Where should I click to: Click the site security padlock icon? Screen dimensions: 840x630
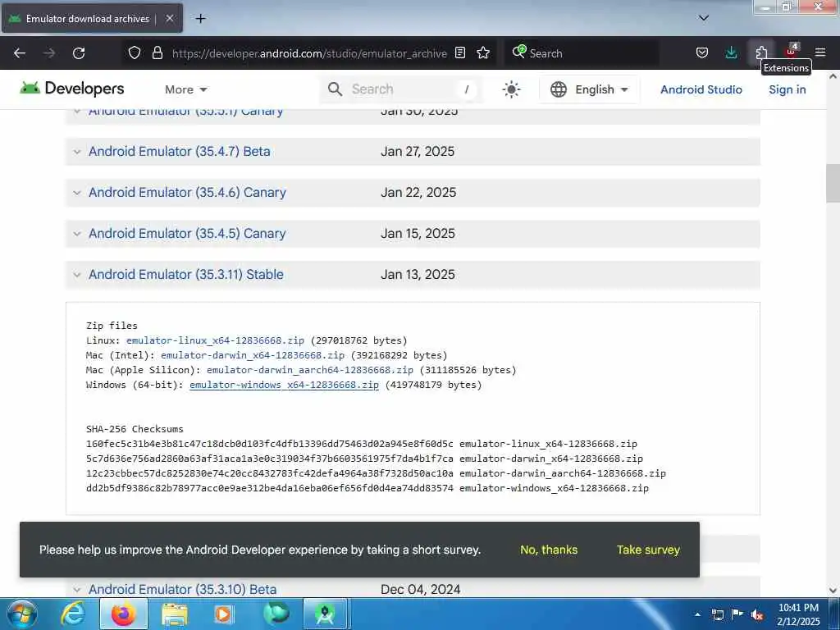pyautogui.click(x=157, y=53)
